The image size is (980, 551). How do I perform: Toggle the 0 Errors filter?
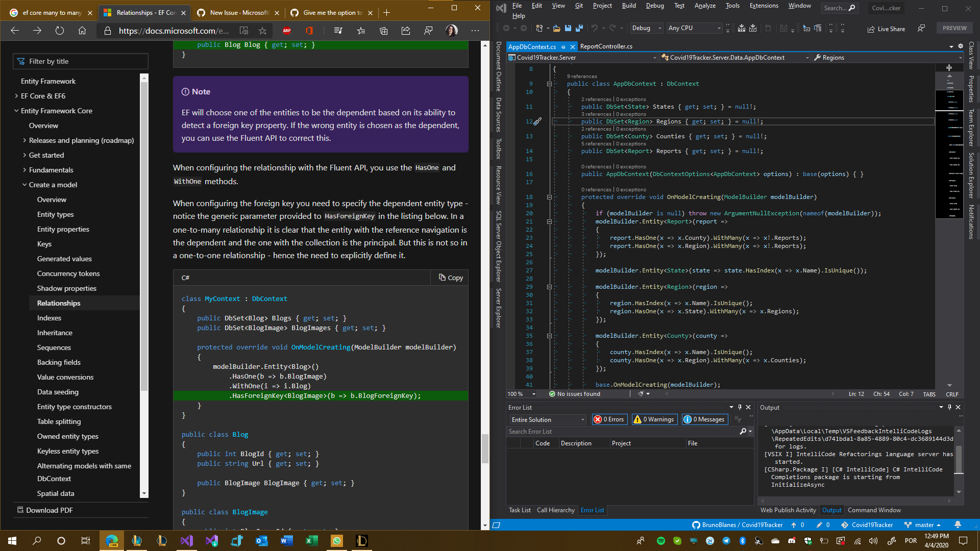[609, 419]
